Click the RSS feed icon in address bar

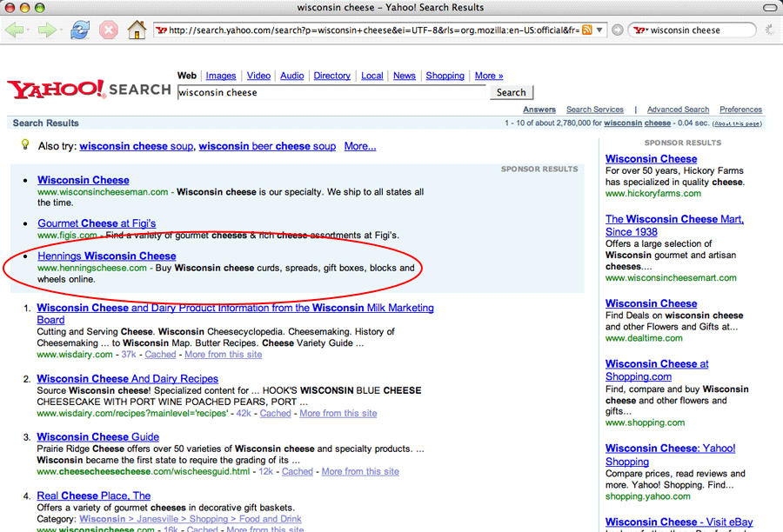587,30
